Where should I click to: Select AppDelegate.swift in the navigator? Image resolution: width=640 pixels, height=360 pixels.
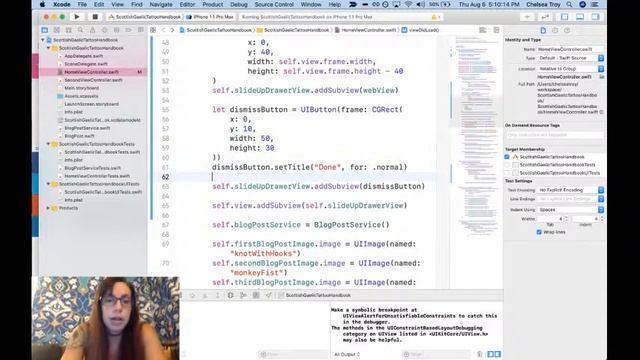84,56
